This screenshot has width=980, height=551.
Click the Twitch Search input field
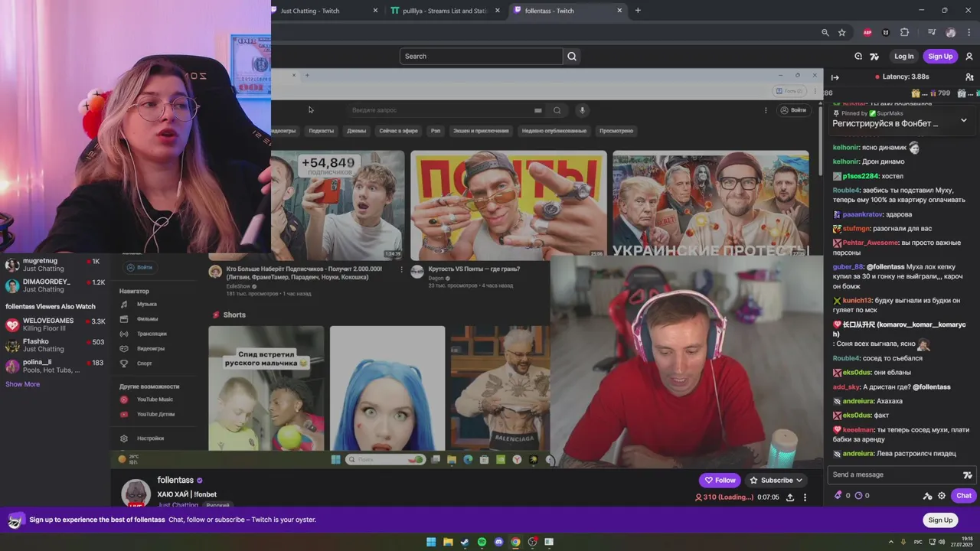click(x=481, y=56)
